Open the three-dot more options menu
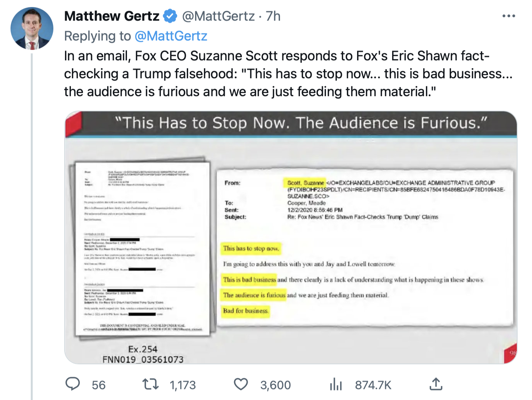Viewport: 532px width, 400px height. pos(509,16)
